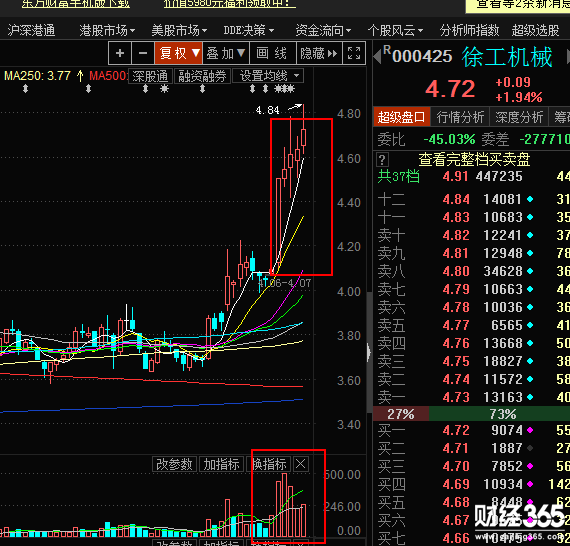Click the MA500 indicator label
Viewport: 570px width, 546px height.
click(108, 76)
